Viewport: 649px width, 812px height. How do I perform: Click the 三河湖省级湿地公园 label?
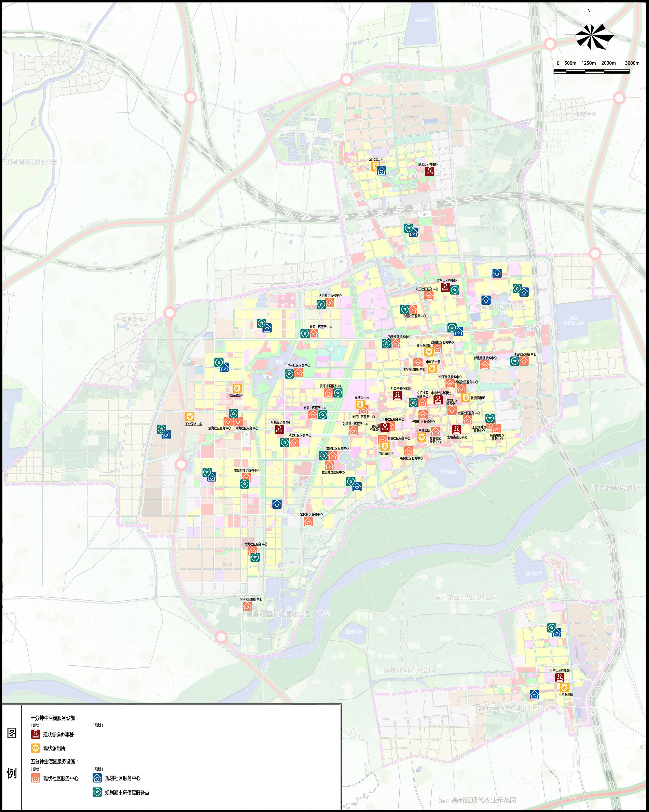[x=30, y=162]
